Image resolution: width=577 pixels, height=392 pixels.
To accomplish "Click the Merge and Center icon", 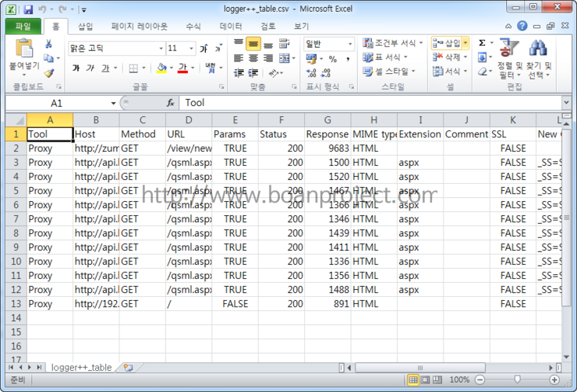I will 285,58.
